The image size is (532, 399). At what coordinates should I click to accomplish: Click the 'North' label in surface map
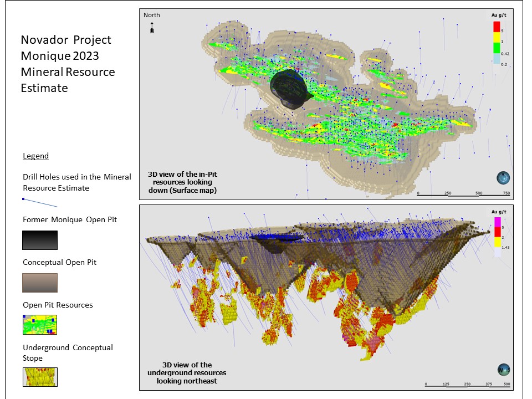(152, 15)
